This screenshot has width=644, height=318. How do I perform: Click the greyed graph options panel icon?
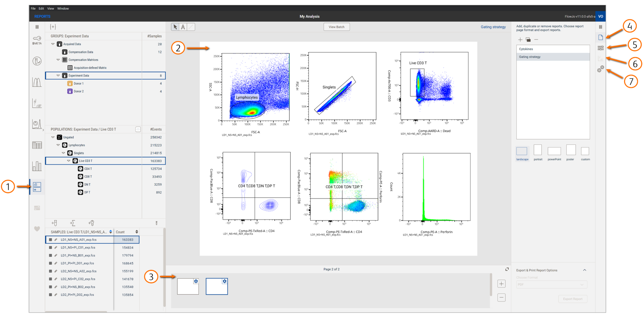[x=601, y=59]
